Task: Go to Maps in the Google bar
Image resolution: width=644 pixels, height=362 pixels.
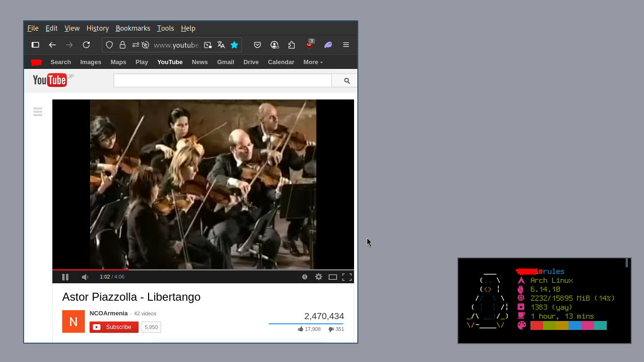Action: click(118, 62)
